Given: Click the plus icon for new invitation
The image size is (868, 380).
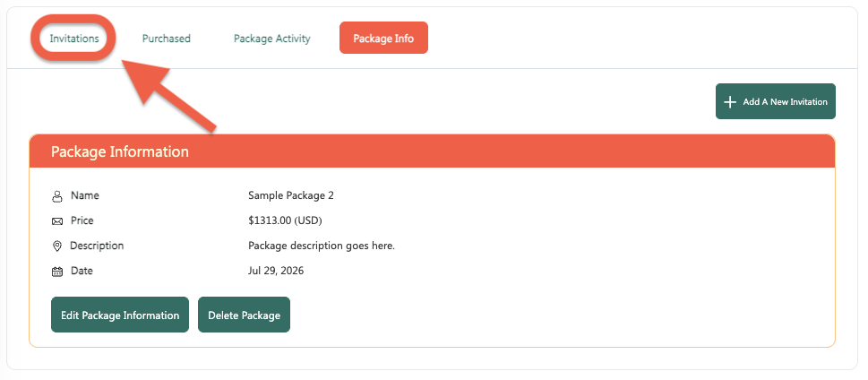Looking at the screenshot, I should click(x=730, y=102).
